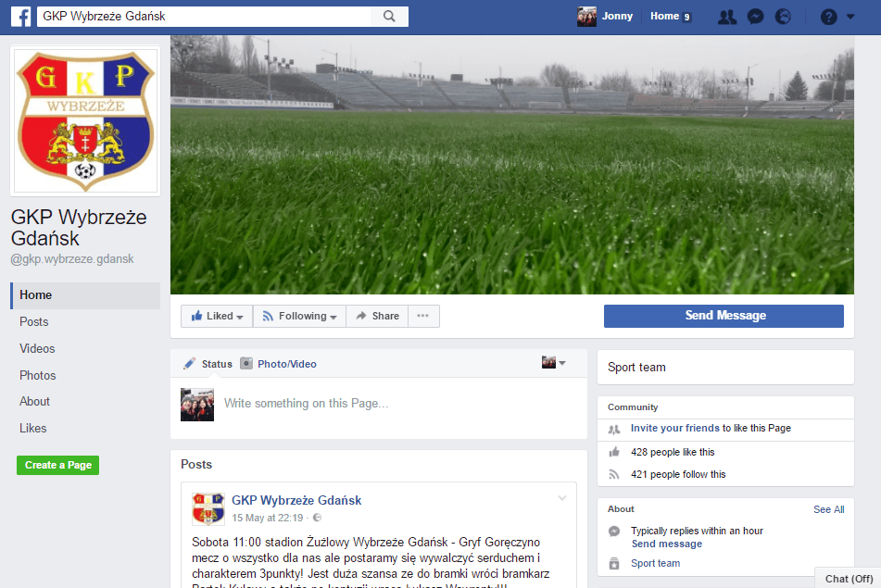
Task: Select Videos in the page sidebar
Action: pos(37,349)
